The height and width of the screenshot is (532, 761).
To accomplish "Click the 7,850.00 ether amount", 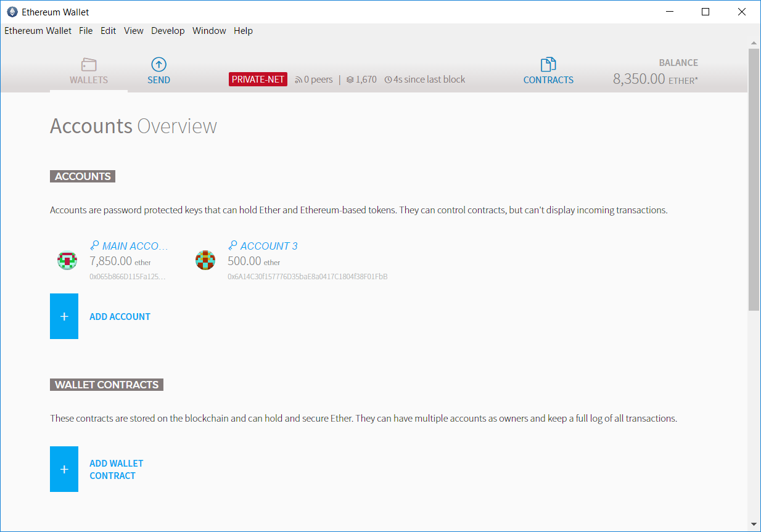I will pos(120,261).
